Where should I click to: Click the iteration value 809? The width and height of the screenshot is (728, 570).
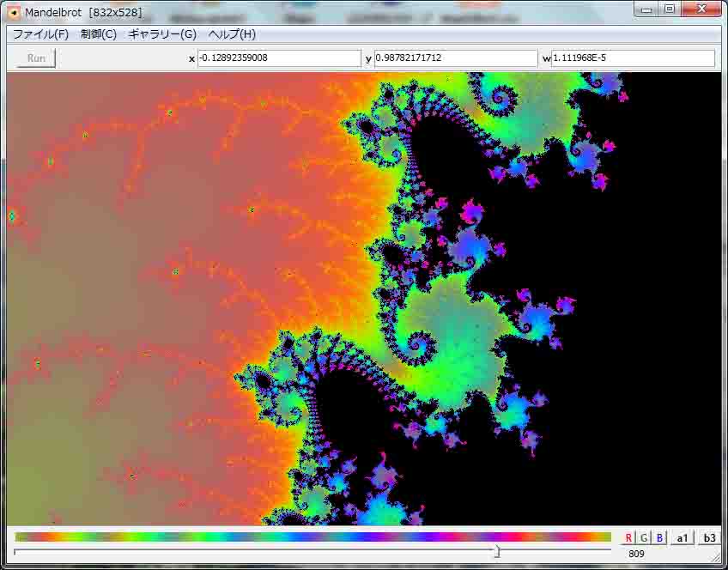click(636, 554)
